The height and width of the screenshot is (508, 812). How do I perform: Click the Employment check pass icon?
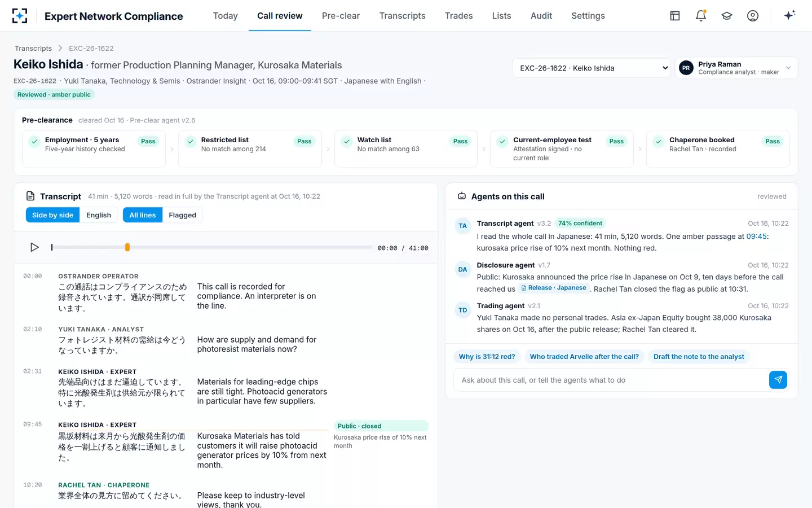tap(34, 141)
